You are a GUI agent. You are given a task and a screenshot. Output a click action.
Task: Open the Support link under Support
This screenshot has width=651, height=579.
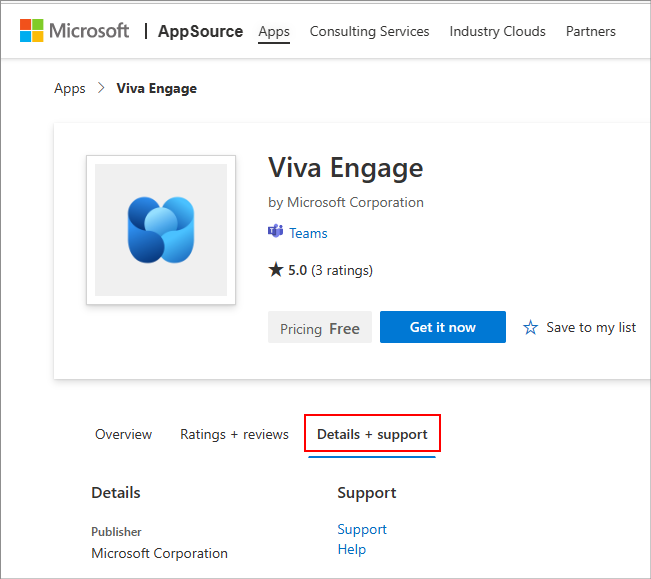tap(362, 529)
